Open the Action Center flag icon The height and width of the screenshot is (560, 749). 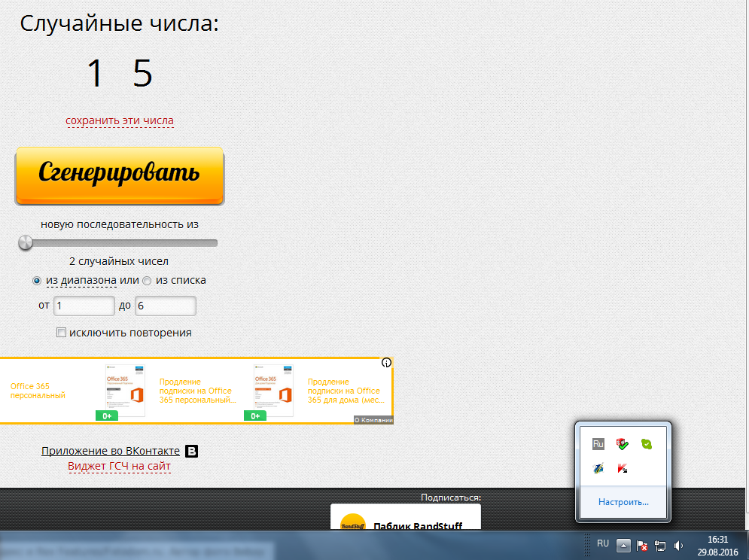[x=643, y=546]
